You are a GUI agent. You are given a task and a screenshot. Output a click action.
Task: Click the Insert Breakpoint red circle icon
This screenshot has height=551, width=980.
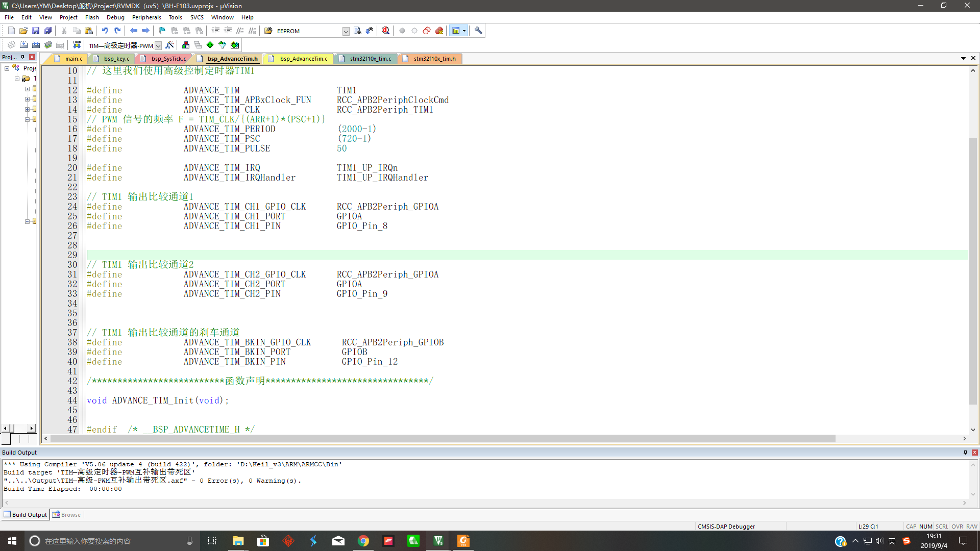(402, 31)
